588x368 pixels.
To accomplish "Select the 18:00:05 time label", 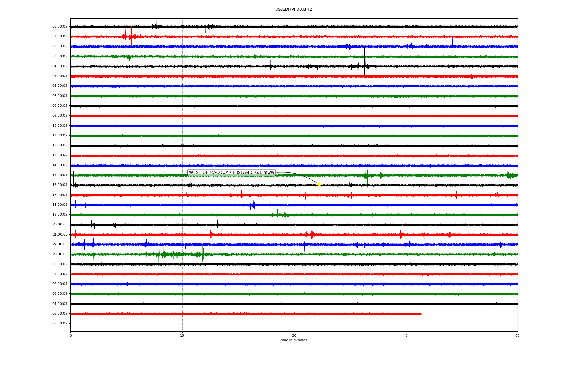I will click(60, 205).
